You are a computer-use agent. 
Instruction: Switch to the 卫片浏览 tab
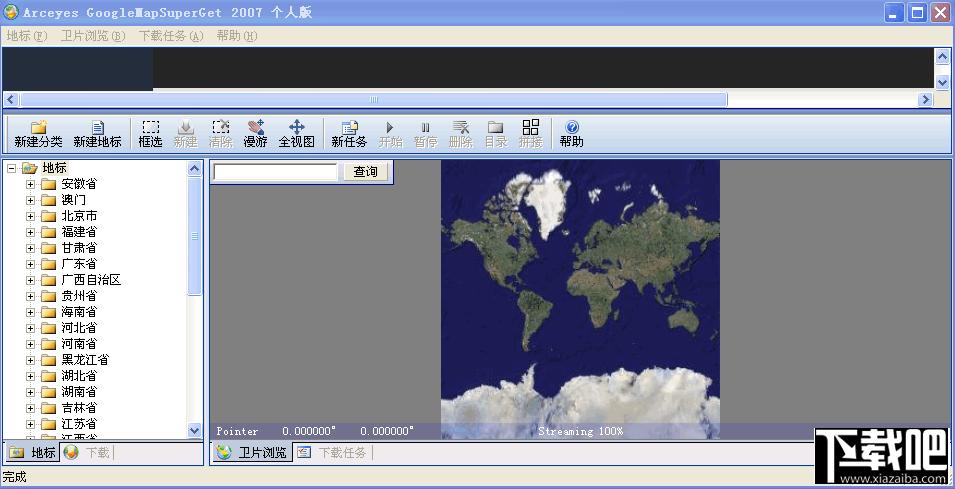pyautogui.click(x=252, y=452)
